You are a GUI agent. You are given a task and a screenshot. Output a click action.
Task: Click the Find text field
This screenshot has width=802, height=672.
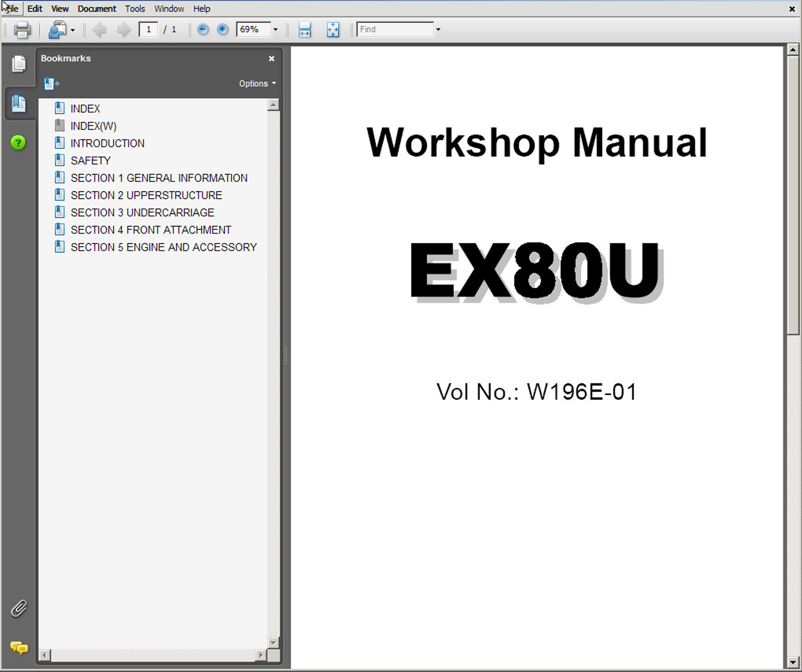click(x=395, y=30)
